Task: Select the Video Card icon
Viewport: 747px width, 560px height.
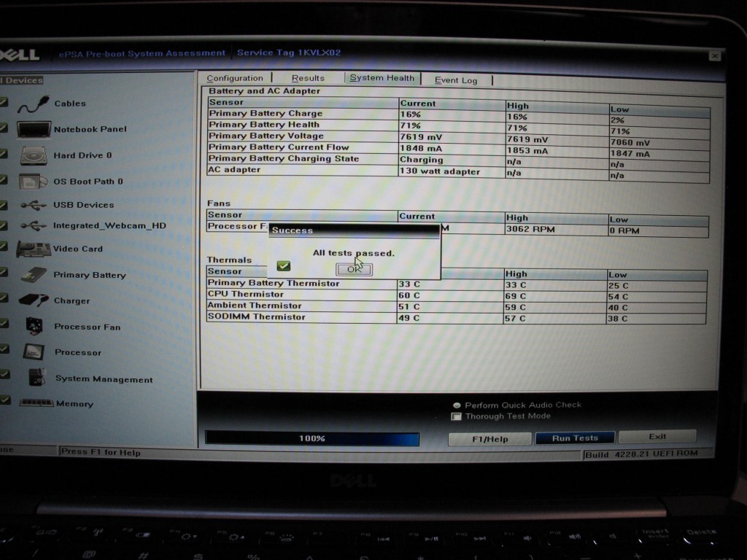Action: point(34,249)
